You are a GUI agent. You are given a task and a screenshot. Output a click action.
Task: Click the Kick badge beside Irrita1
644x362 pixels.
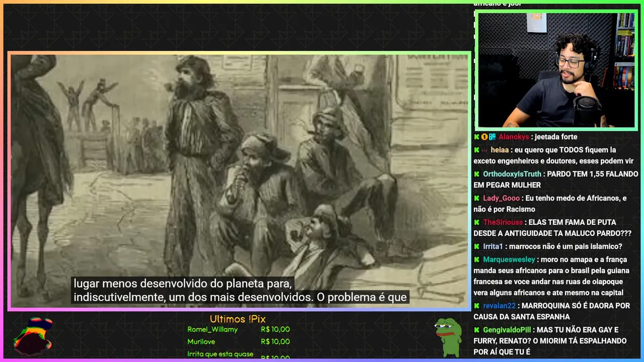(476, 246)
